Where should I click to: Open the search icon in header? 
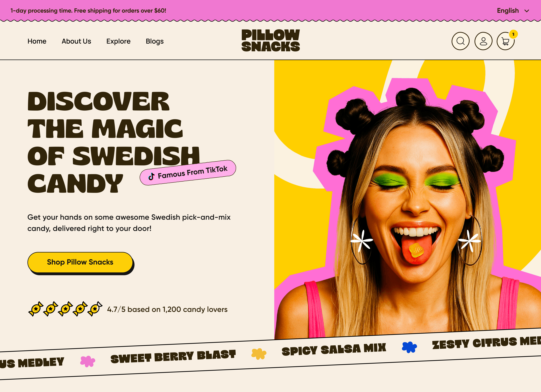(x=460, y=41)
